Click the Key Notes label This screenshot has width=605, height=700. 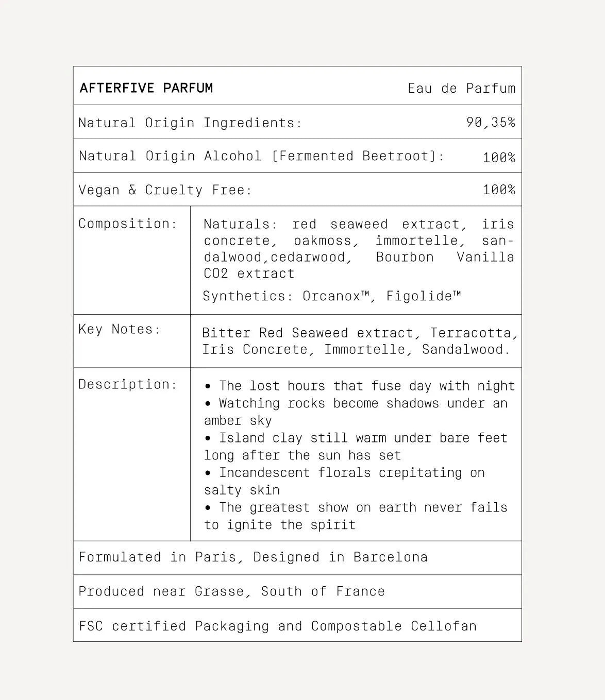[119, 329]
